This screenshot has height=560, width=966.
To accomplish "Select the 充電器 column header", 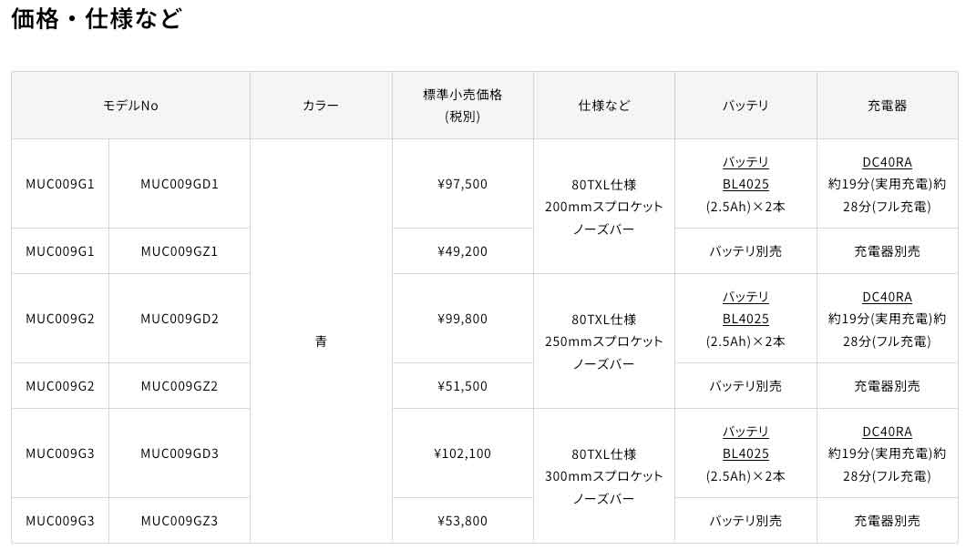I will click(887, 106).
